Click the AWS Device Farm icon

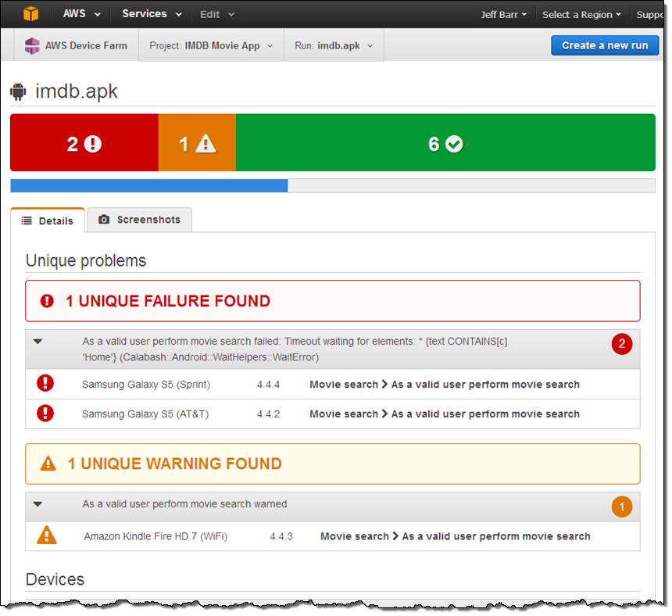tap(32, 45)
